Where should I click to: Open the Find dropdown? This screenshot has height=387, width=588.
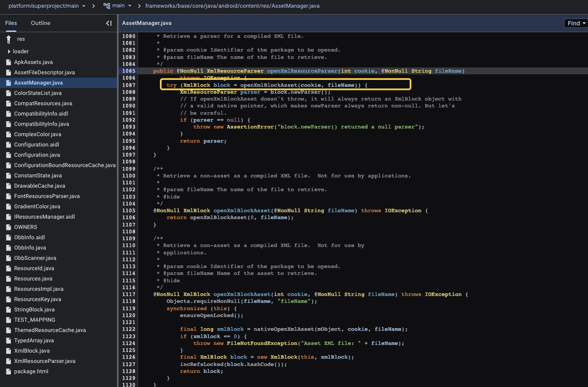click(576, 23)
